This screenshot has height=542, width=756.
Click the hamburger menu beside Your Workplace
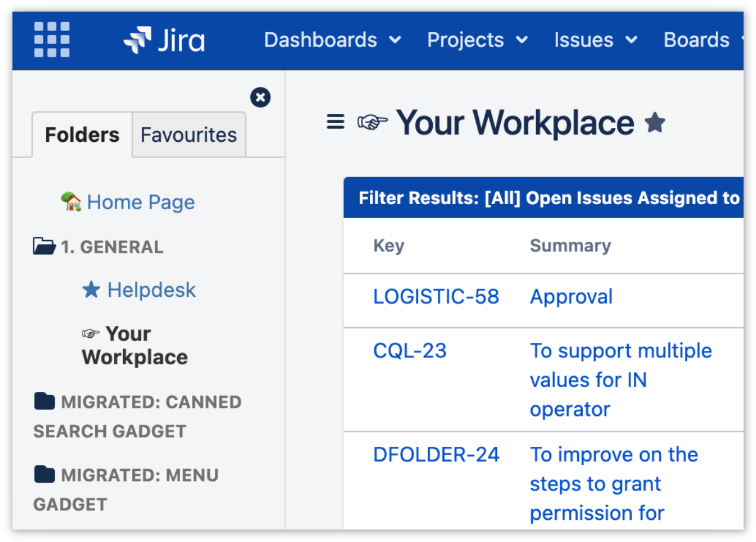coord(336,122)
